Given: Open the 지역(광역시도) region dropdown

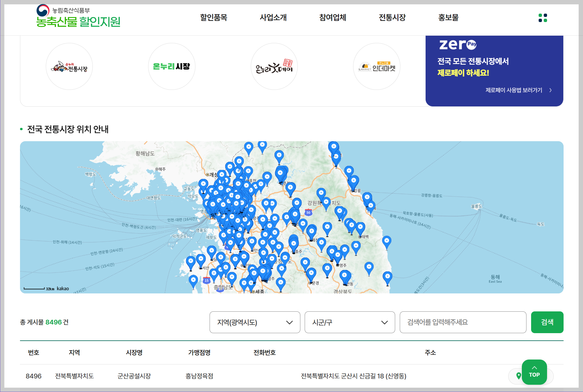Looking at the screenshot, I should point(255,322).
